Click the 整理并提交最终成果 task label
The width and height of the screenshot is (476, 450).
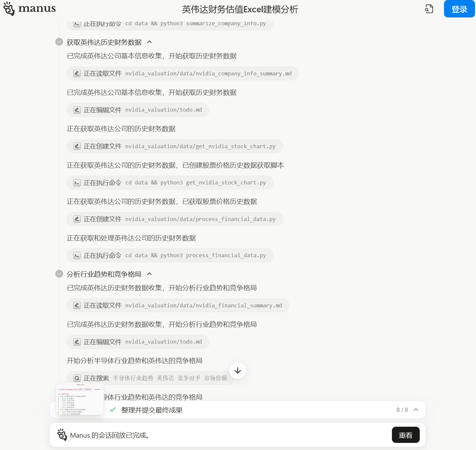pyautogui.click(x=152, y=410)
